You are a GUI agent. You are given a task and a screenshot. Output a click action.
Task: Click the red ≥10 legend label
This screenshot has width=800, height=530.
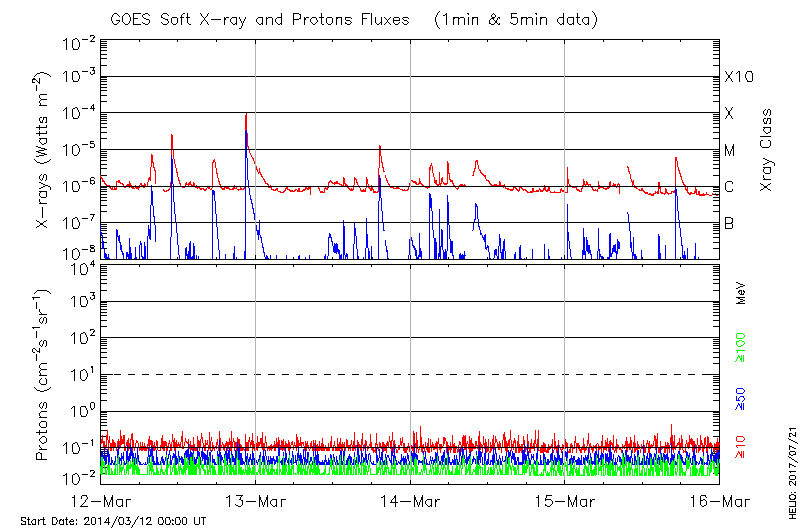(742, 447)
